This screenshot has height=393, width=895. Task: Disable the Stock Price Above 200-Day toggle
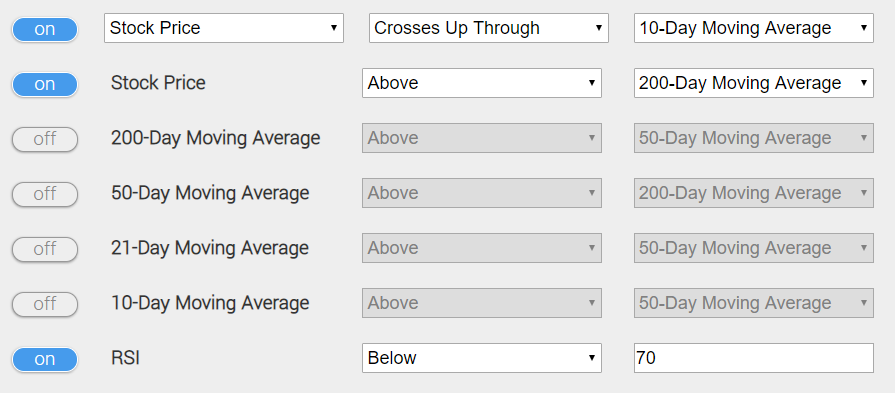click(x=45, y=84)
